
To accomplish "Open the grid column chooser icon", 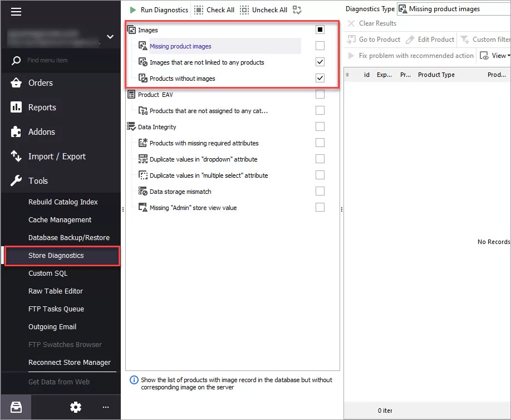I will tap(347, 75).
